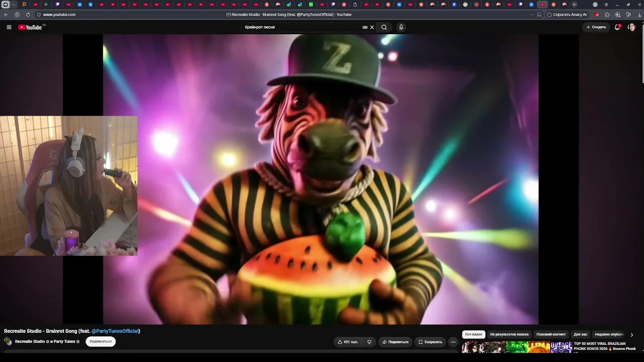The width and height of the screenshot is (644, 362).
Task: Open the @PartyTunesOfficial link in title
Action: (x=115, y=331)
